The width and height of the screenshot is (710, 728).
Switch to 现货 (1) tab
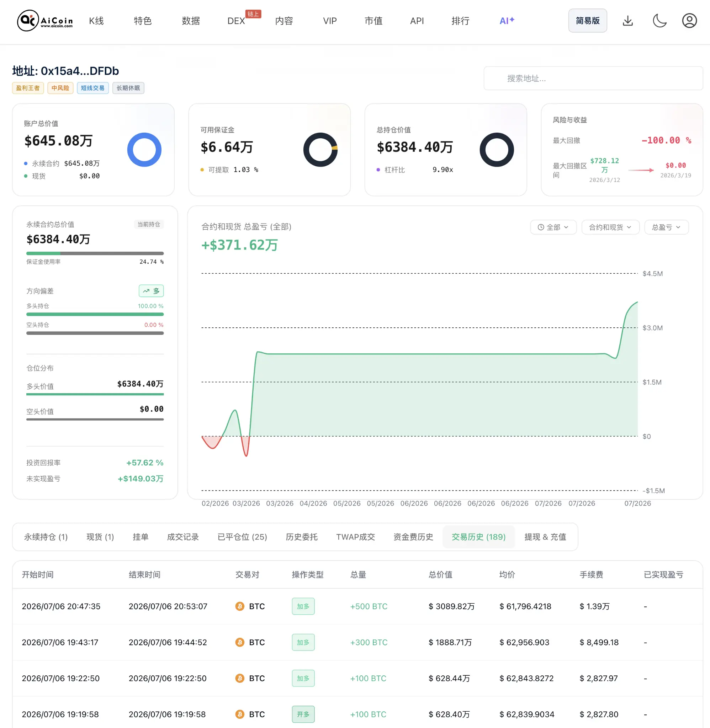(x=100, y=537)
